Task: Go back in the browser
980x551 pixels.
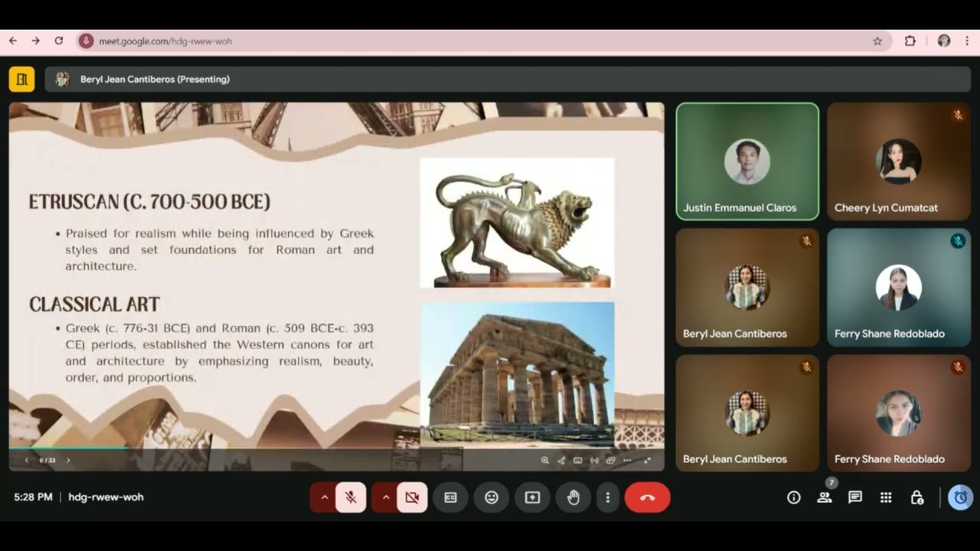Action: pyautogui.click(x=12, y=41)
